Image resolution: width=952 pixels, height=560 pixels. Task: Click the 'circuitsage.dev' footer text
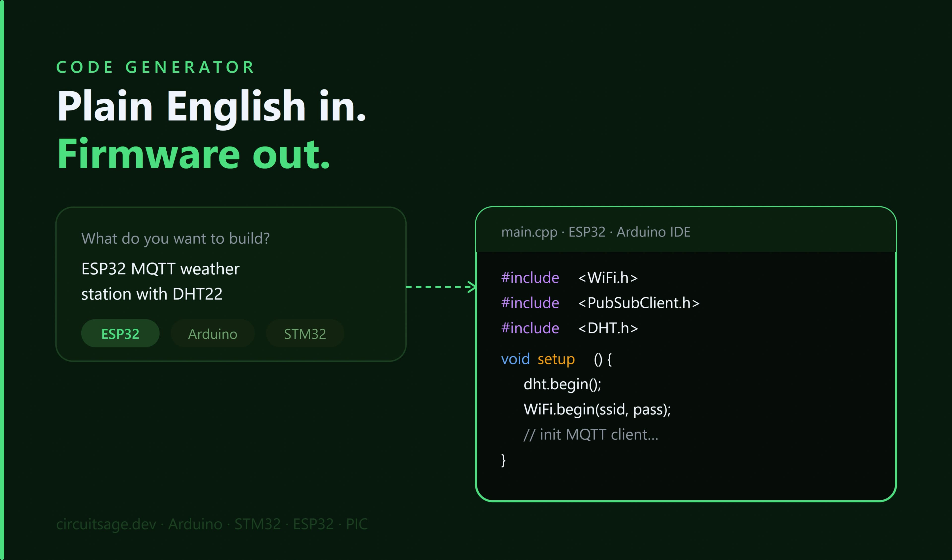(106, 524)
